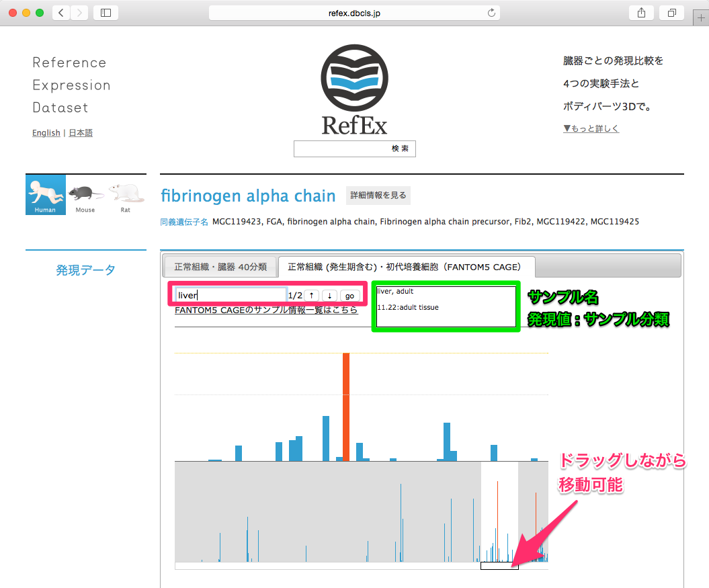709x588 pixels.
Task: Click the macOS yellow minimize window button
Action: [x=26, y=13]
